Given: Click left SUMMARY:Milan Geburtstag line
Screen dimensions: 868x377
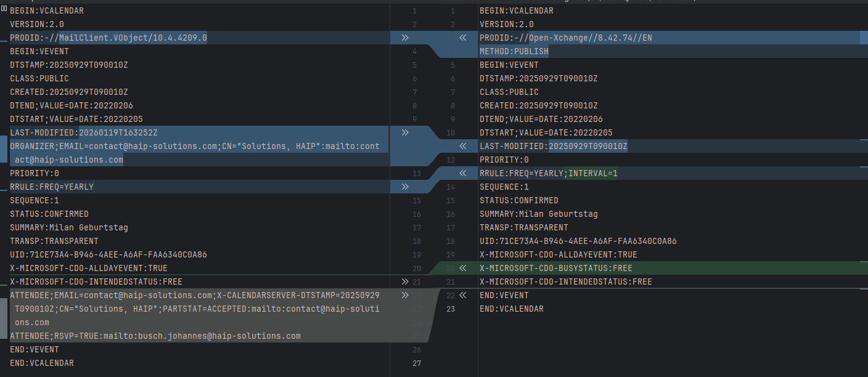Looking at the screenshot, I should 68,227.
